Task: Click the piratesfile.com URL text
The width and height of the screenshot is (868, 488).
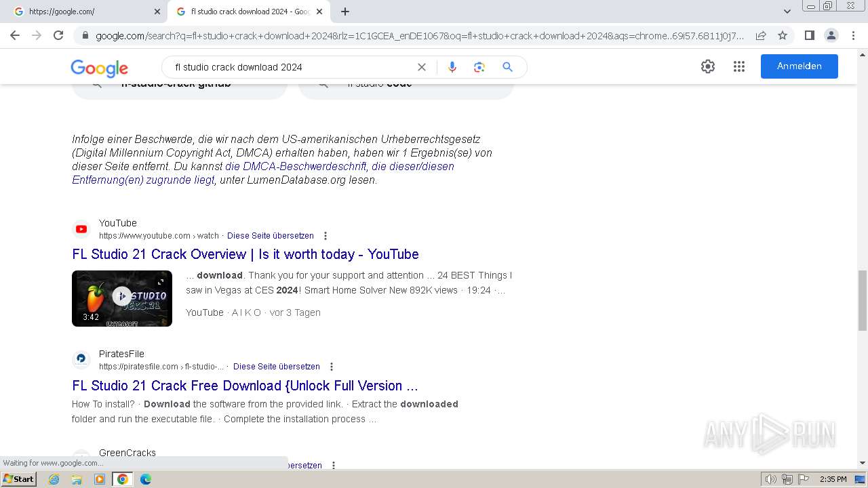Action: (161, 367)
